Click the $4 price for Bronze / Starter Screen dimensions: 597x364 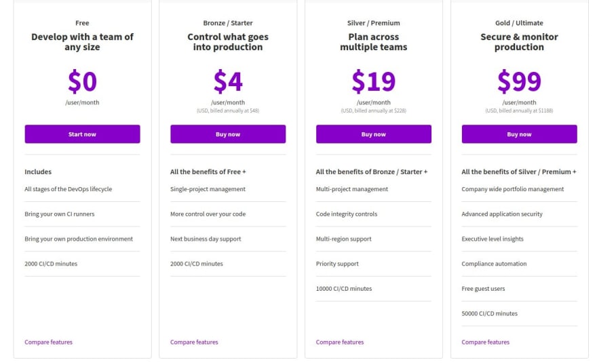pyautogui.click(x=228, y=81)
